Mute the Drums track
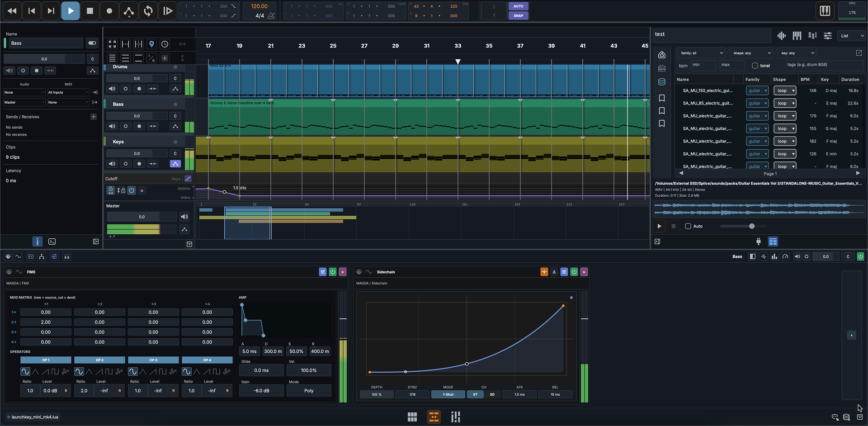This screenshot has width=868, height=426. [112, 89]
